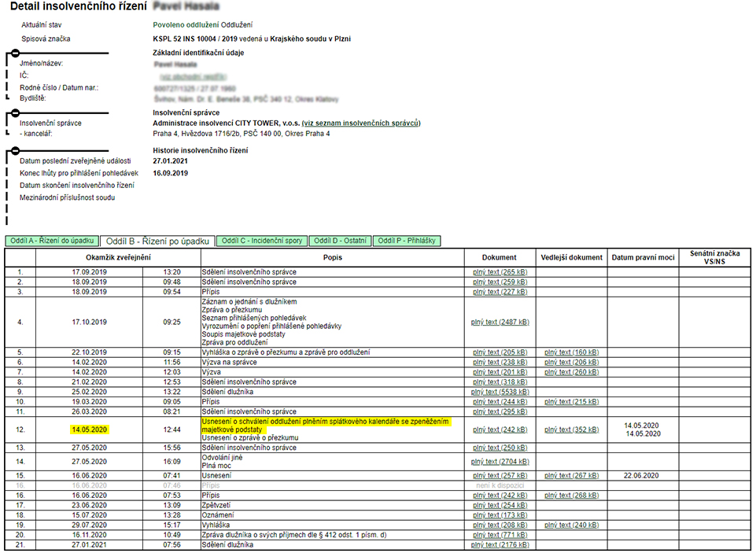Open the secondary document plný text (215 kB)
Screen dimensions: 756x553
coord(571,402)
